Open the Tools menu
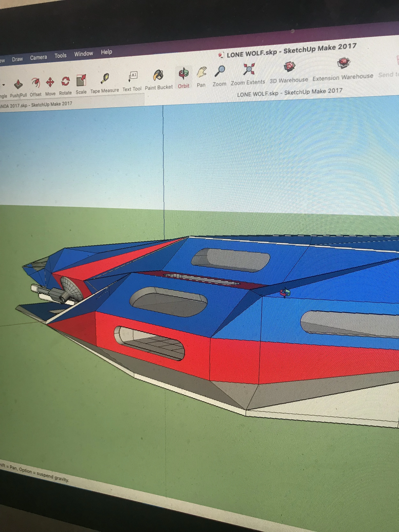 point(60,56)
